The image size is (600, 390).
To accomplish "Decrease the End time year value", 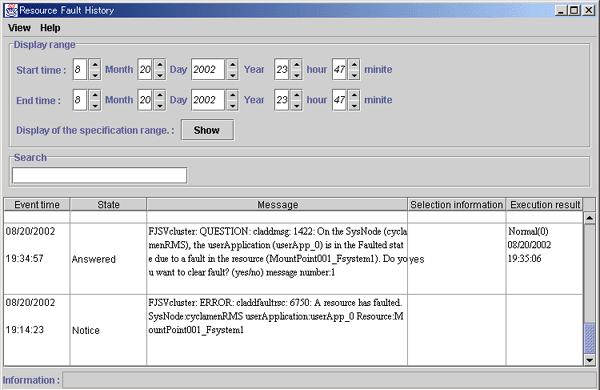I will tap(232, 105).
